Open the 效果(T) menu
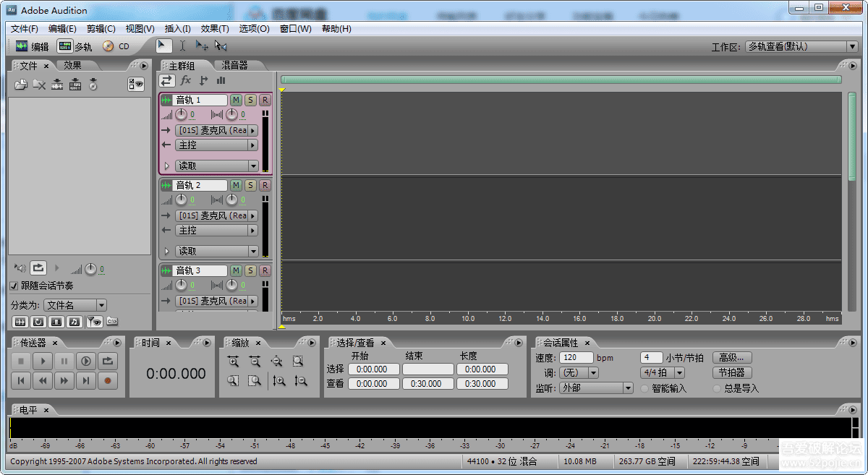The image size is (868, 475). [214, 29]
